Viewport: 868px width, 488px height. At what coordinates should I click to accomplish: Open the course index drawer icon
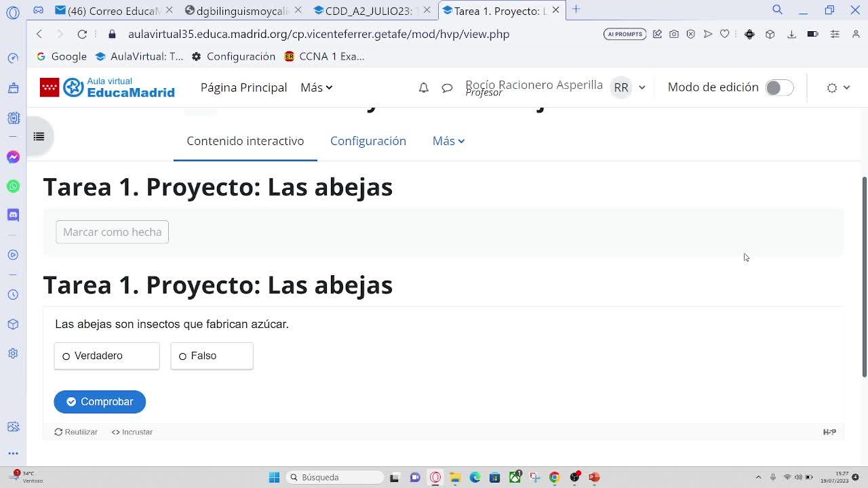point(39,136)
